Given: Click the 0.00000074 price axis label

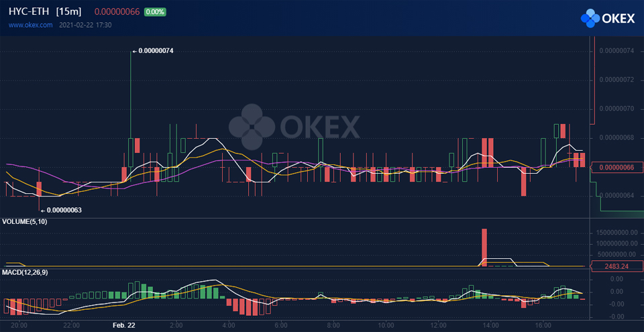Looking at the screenshot, I should [x=617, y=52].
